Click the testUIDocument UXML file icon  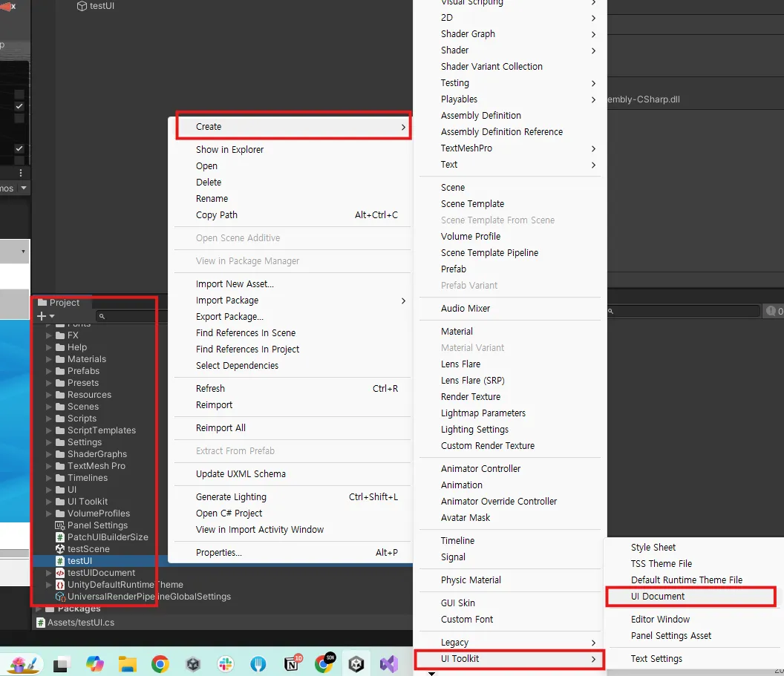[59, 573]
